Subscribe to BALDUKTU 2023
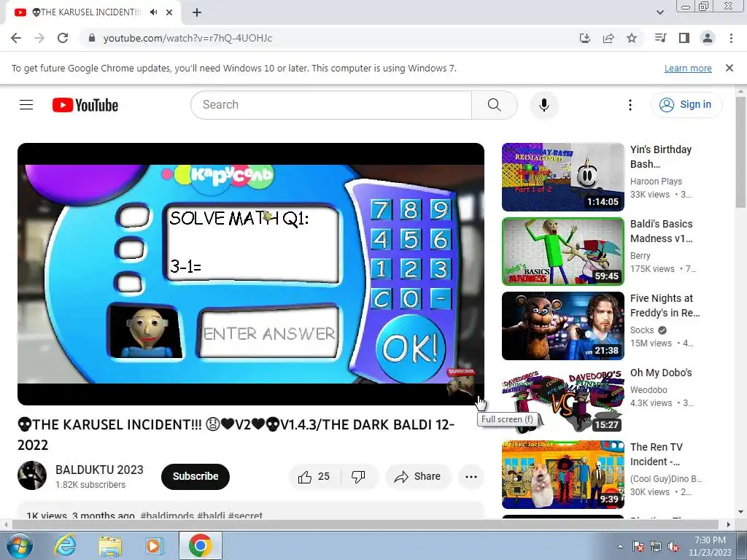This screenshot has width=747, height=560. [196, 476]
